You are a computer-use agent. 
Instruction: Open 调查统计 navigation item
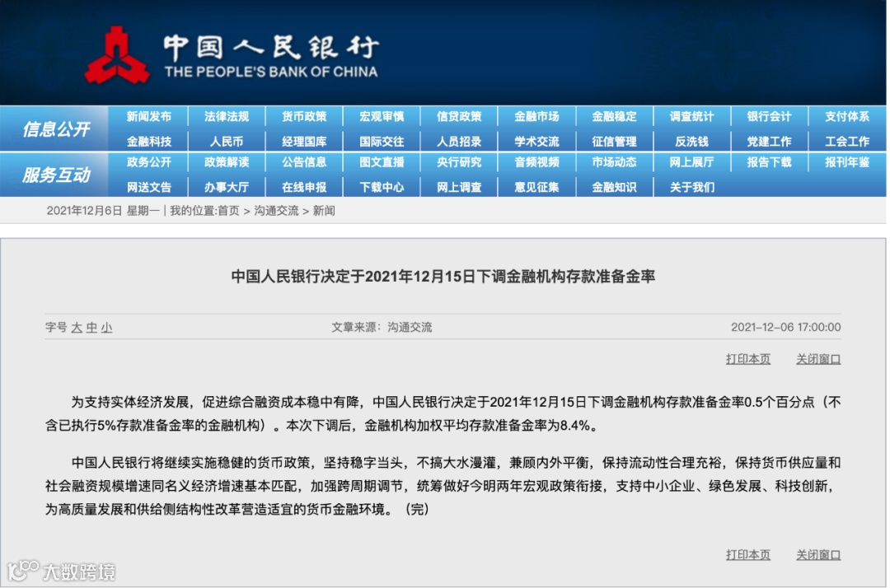(x=691, y=117)
